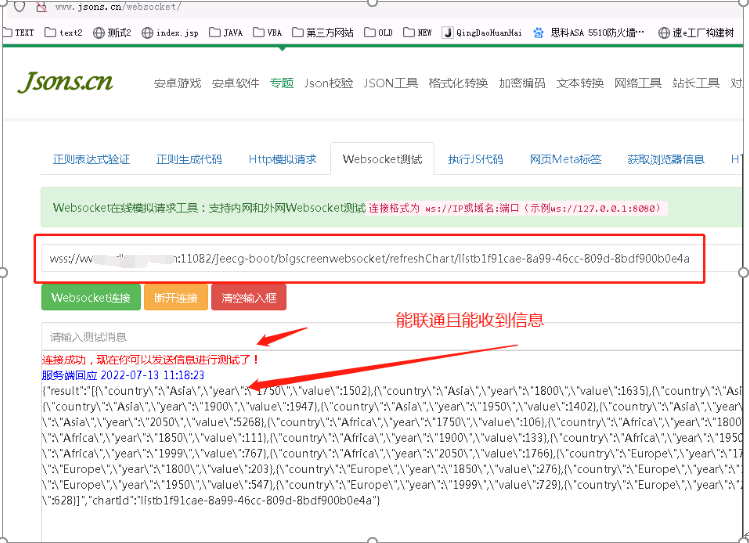Open the 安卓游戏 navigation menu
This screenshot has width=749, height=543.
click(178, 83)
